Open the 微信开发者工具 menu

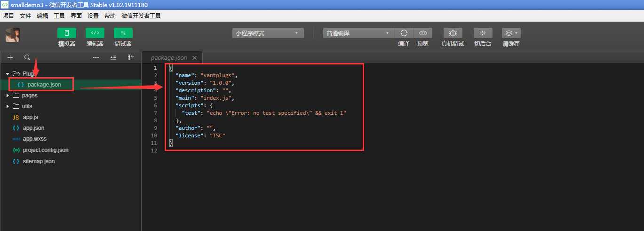[x=141, y=16]
